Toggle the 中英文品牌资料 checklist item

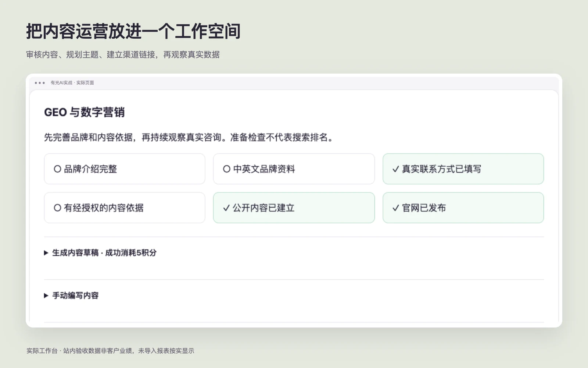coord(294,169)
